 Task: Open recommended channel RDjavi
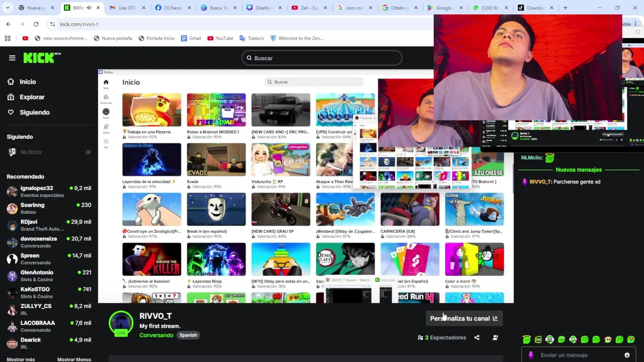[x=49, y=225]
